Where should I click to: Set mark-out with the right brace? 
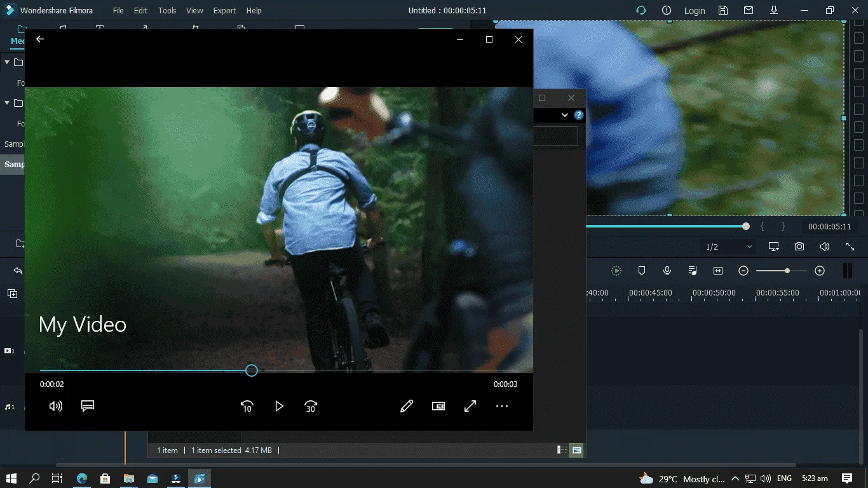[783, 226]
